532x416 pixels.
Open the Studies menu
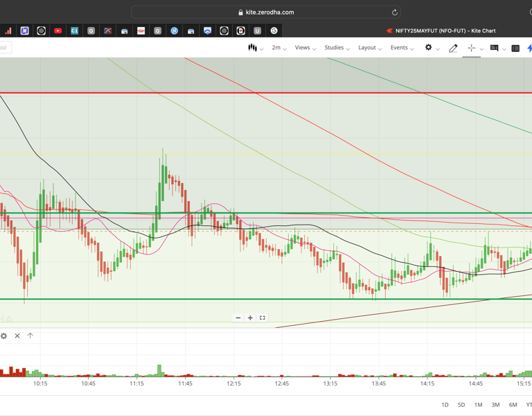click(x=337, y=48)
